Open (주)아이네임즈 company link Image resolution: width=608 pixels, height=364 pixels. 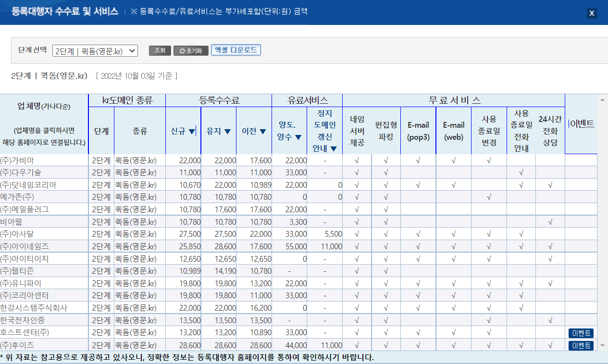pos(25,246)
